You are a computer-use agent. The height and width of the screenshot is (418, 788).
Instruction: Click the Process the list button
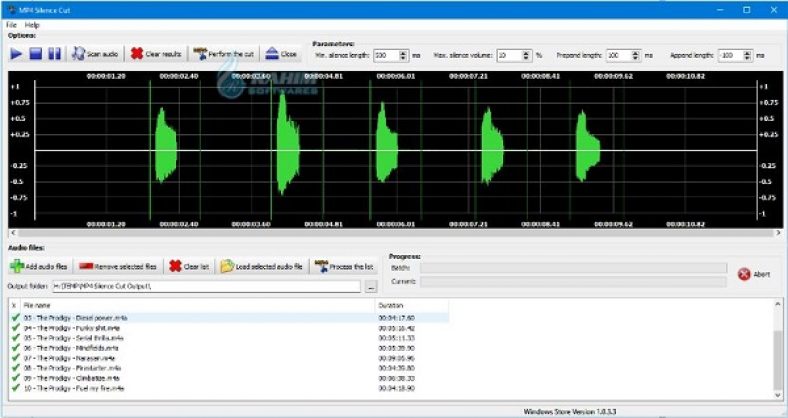coord(344,266)
